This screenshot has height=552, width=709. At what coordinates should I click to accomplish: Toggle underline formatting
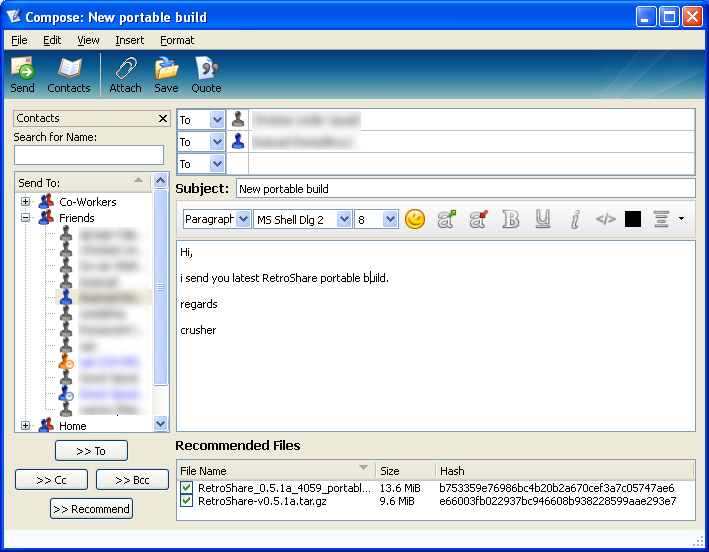tap(543, 220)
